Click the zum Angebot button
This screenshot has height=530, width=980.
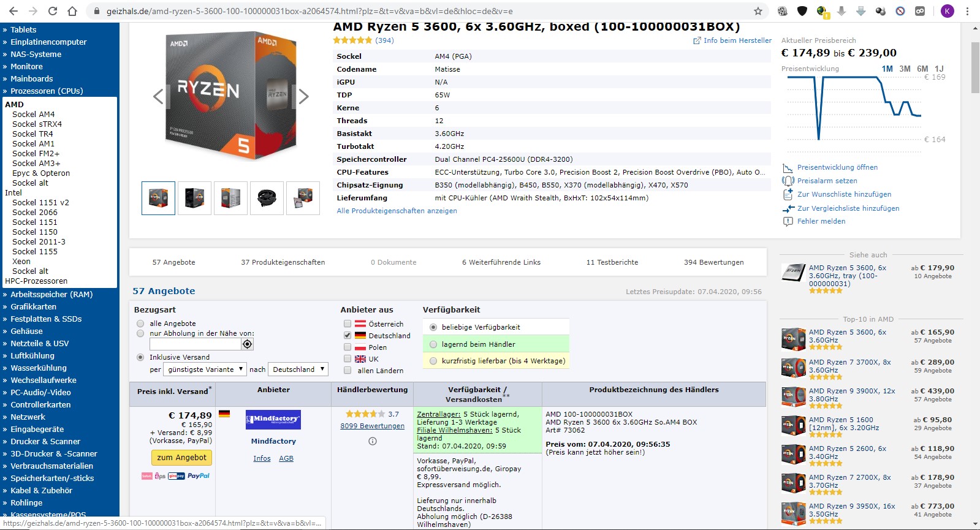182,458
